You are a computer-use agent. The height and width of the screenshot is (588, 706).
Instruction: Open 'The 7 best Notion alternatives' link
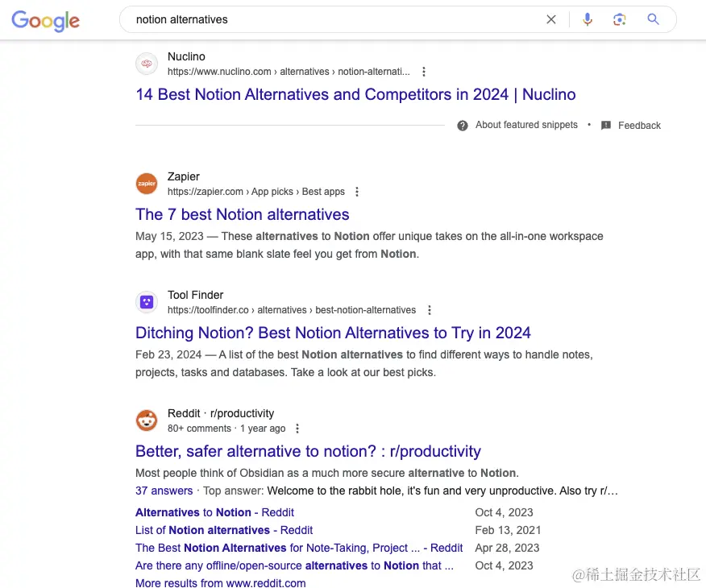pyautogui.click(x=243, y=214)
